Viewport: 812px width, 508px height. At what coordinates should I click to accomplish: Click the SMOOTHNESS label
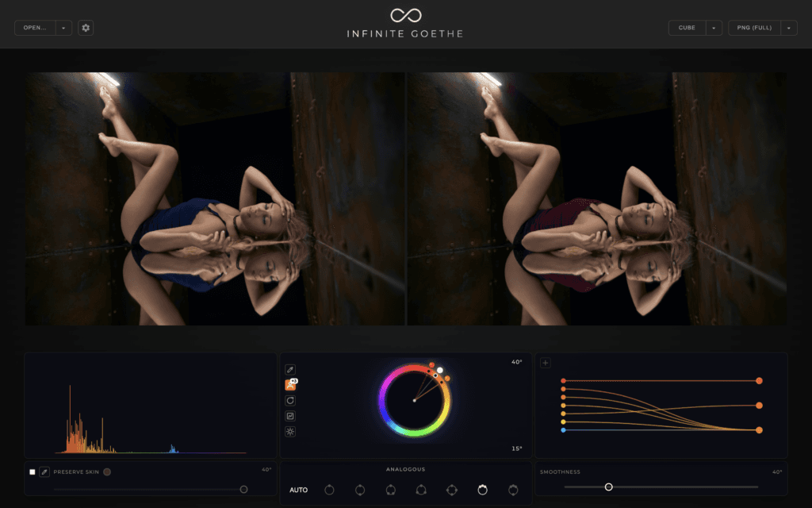560,471
